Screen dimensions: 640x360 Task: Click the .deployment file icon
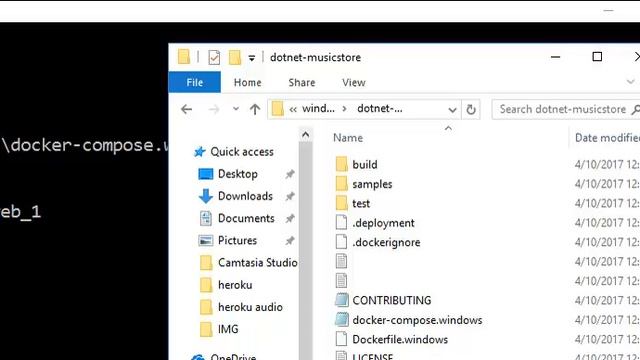tap(341, 222)
